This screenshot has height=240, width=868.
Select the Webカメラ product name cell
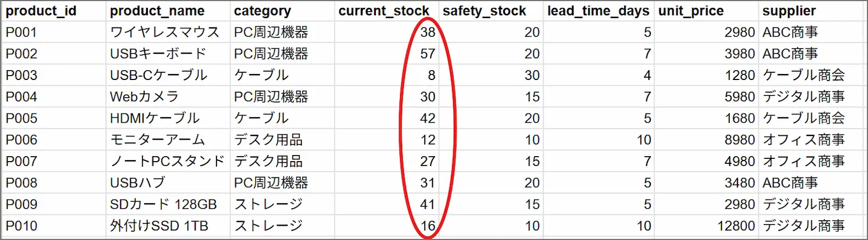168,97
